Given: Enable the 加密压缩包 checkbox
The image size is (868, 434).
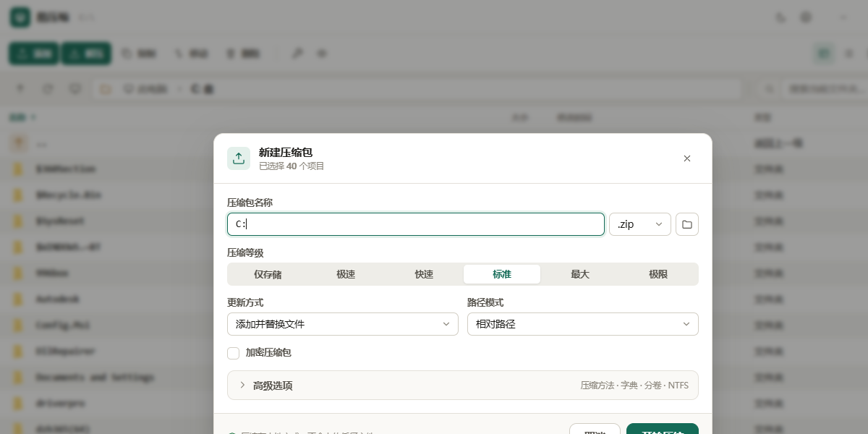Looking at the screenshot, I should pos(233,353).
